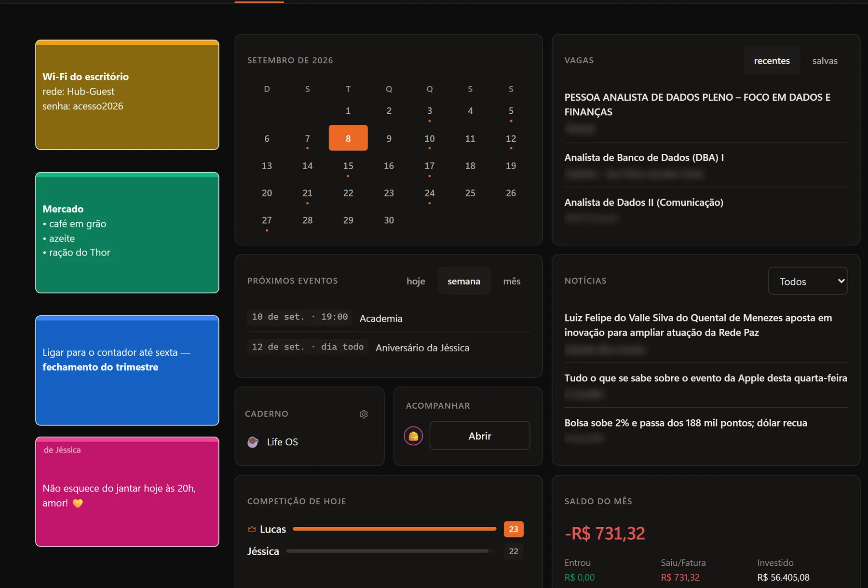Click Lucas's orange progress bar

pos(394,529)
